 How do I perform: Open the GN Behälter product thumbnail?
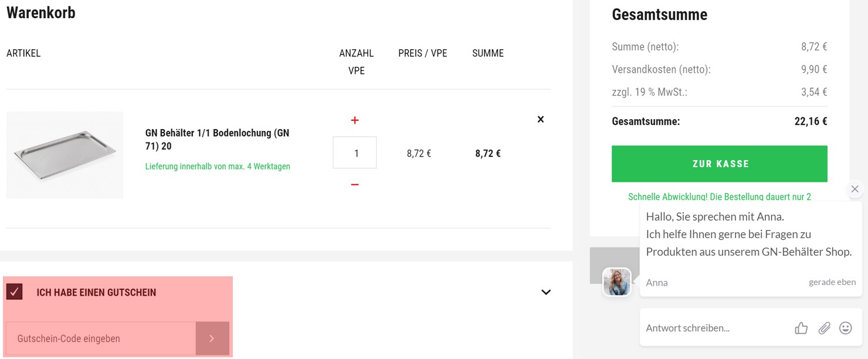coord(65,155)
